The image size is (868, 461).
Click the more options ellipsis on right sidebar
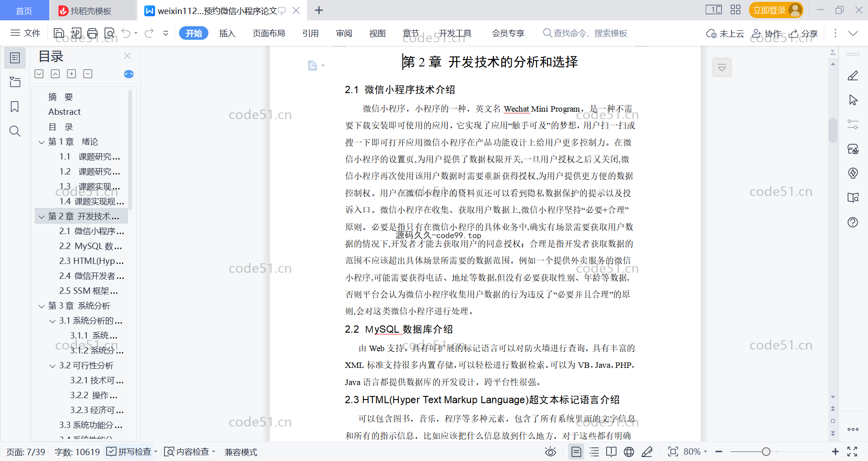pos(853,429)
